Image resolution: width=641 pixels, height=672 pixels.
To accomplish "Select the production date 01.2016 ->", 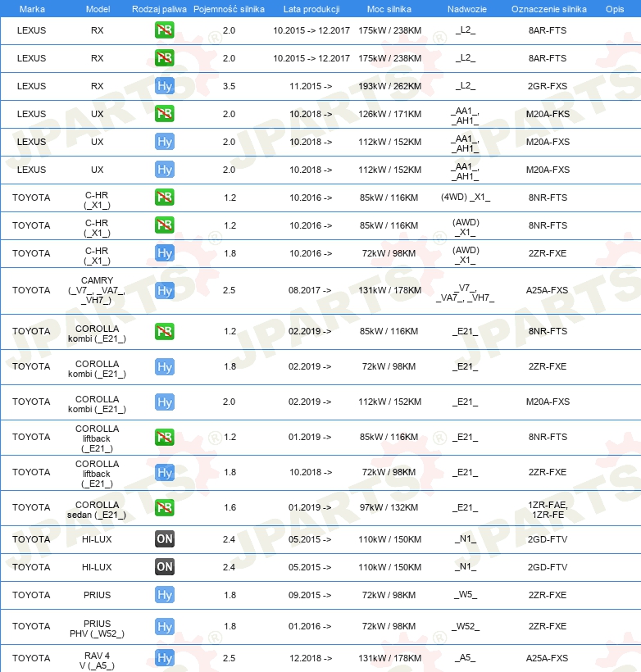I will [310, 626].
